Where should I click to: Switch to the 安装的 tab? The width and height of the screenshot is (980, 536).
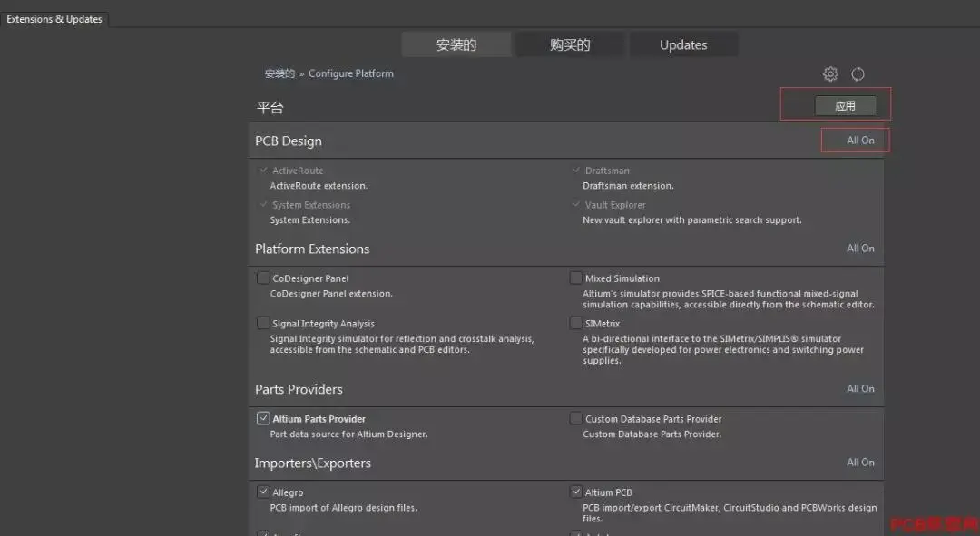(456, 45)
